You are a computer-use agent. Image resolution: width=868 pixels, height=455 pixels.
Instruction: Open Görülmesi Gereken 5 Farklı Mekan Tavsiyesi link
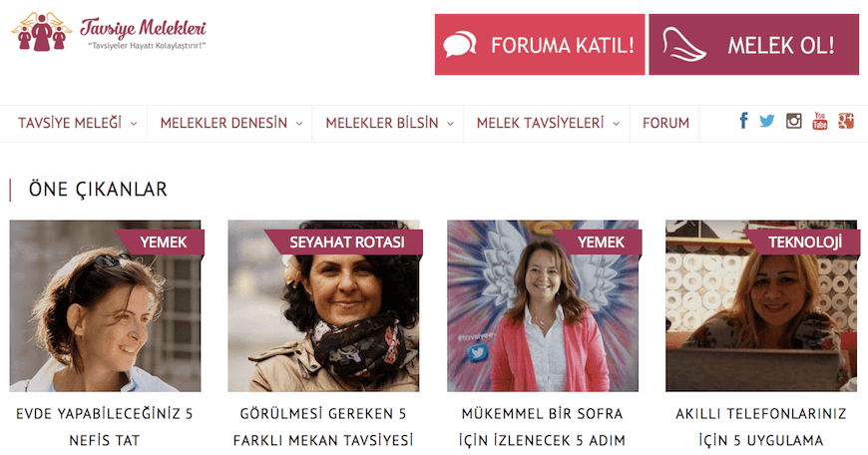pos(323,427)
